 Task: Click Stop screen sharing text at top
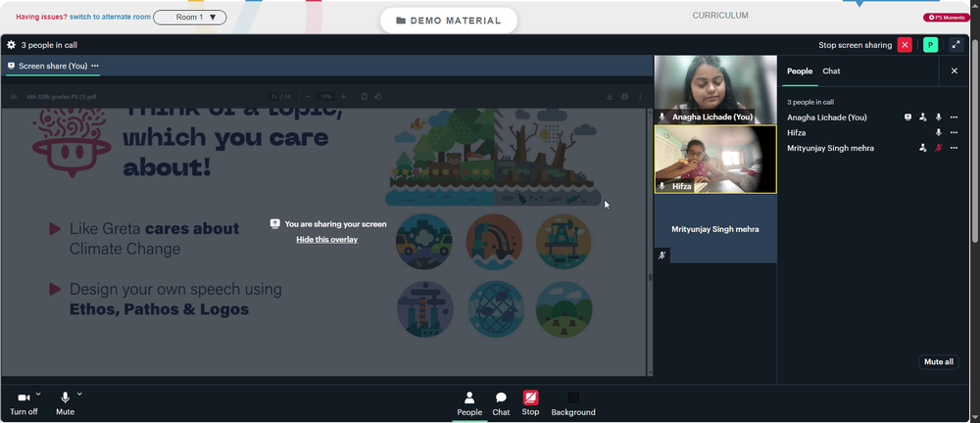(855, 45)
